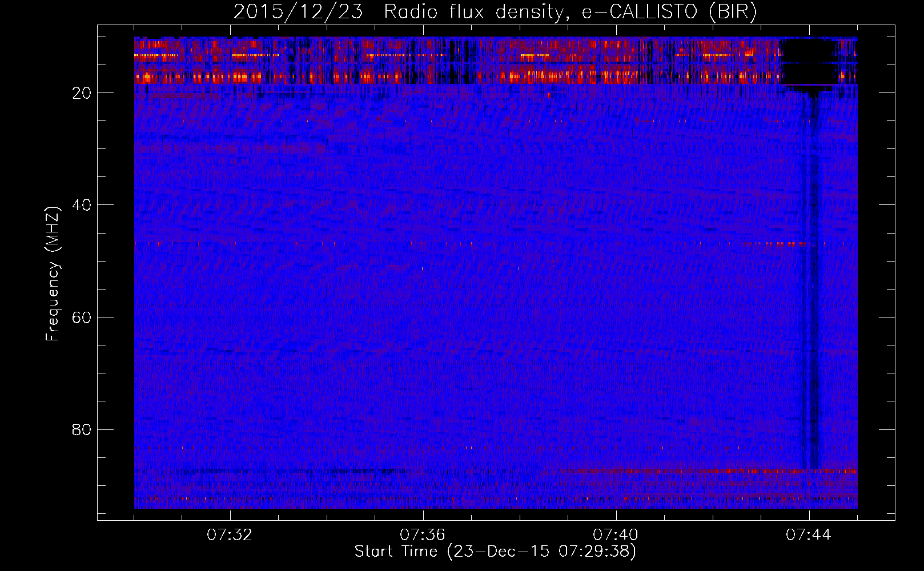Click the 'Start Time (23-Dec-15 07:29:38)' label
This screenshot has width=924, height=571.
point(495,552)
